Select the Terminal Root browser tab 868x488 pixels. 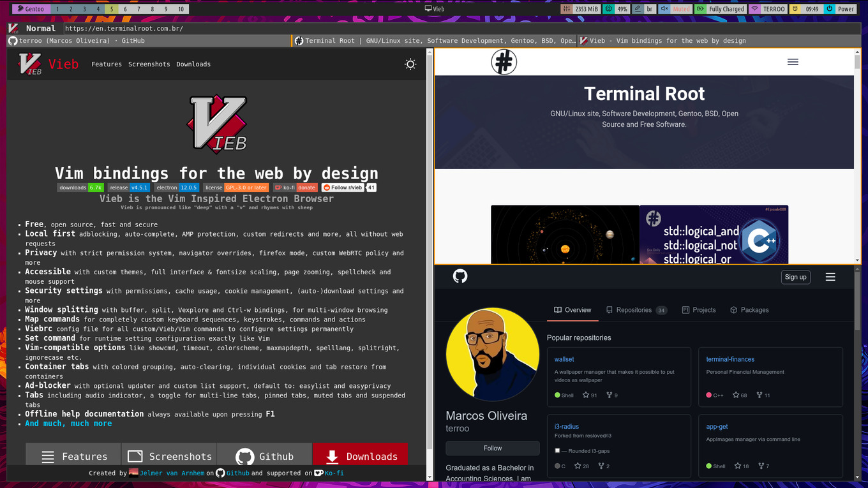point(434,41)
